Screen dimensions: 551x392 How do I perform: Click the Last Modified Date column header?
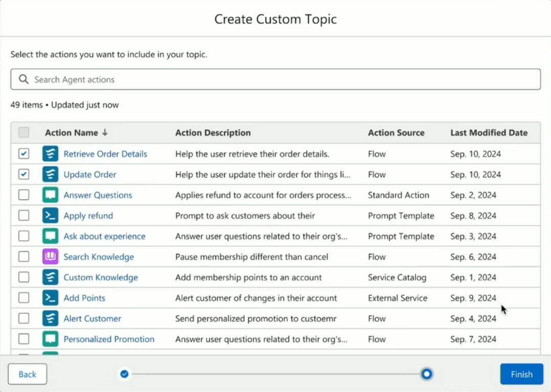pos(489,133)
